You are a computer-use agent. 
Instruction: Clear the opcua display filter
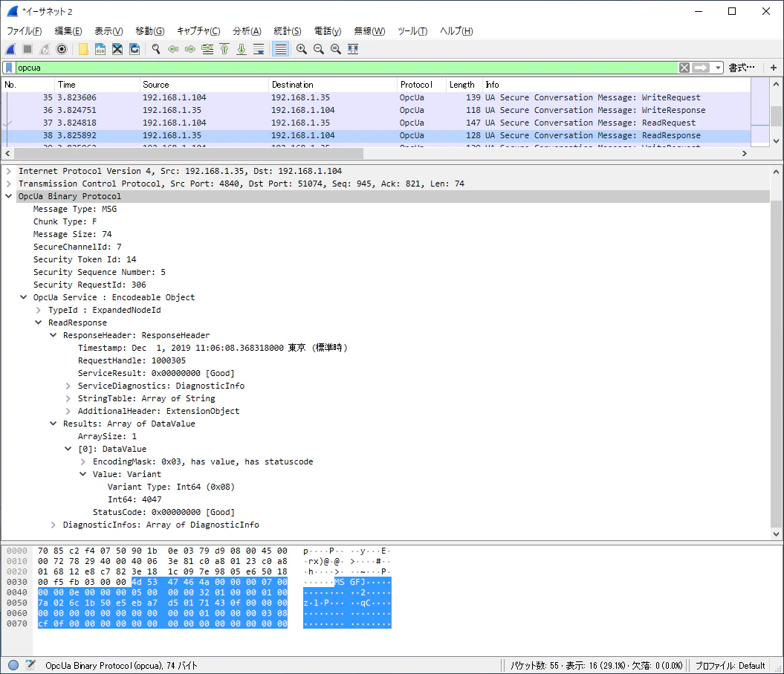[684, 68]
